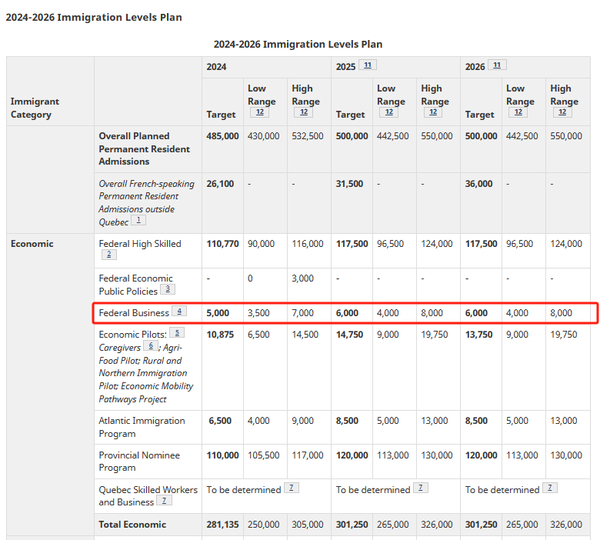The width and height of the screenshot is (600, 540).
Task: Click the Economic category cell
Action: tap(32, 244)
